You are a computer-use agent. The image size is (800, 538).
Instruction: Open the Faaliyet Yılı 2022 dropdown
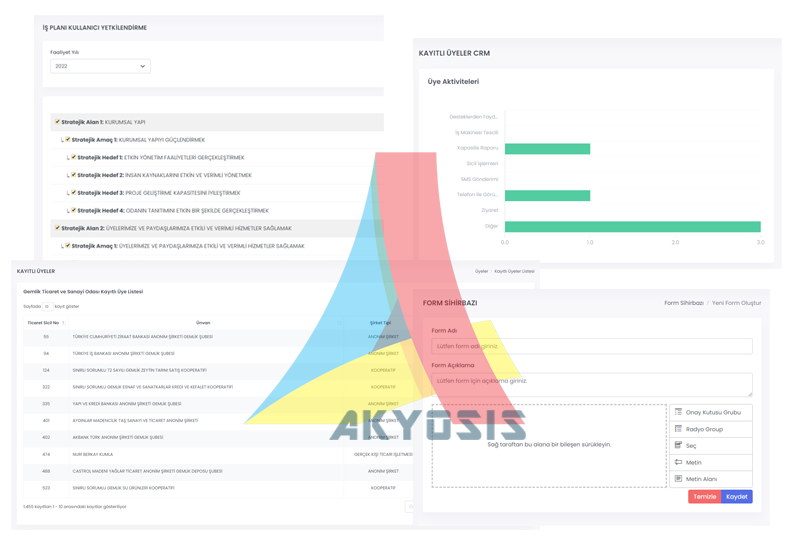pyautogui.click(x=100, y=66)
